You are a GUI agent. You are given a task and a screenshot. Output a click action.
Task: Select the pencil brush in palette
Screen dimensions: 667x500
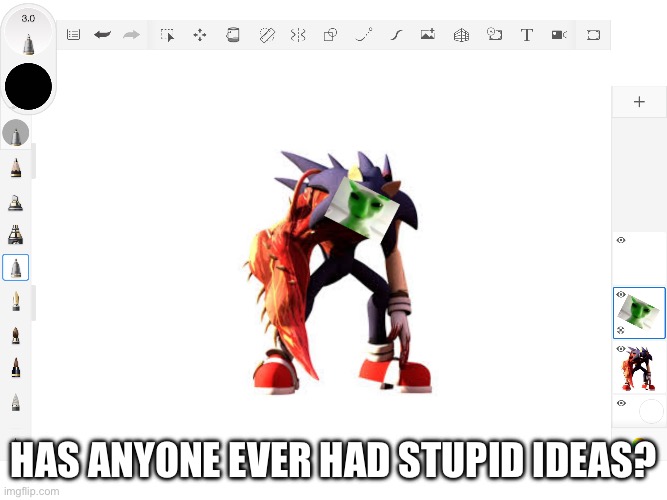16,168
